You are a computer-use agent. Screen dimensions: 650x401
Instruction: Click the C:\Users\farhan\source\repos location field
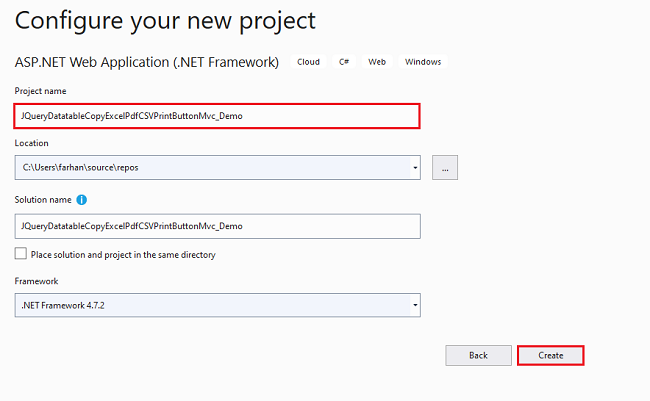point(212,168)
